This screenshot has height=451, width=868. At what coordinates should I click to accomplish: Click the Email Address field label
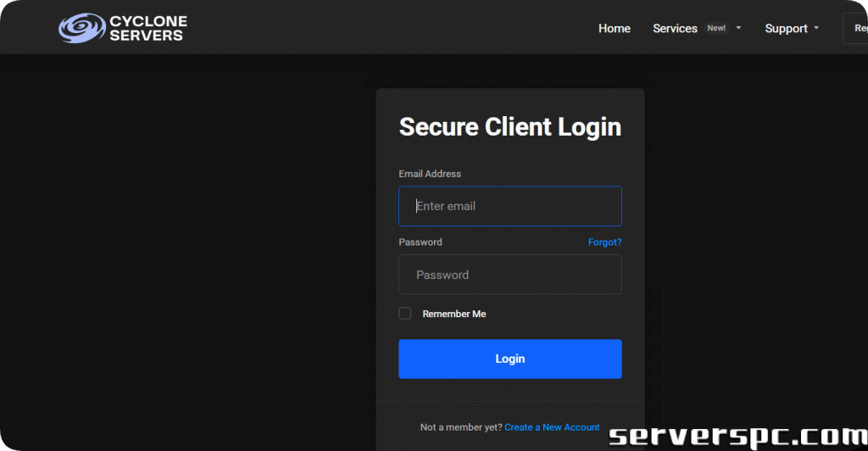point(430,174)
